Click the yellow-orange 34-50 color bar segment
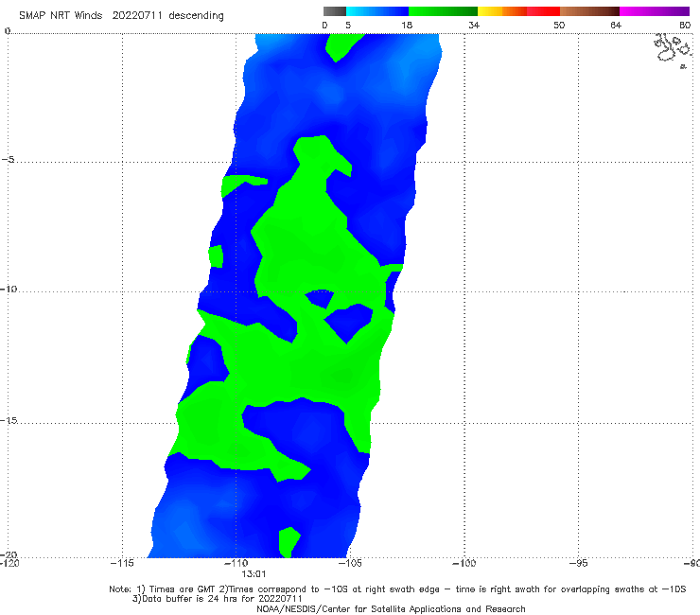Image resolution: width=700 pixels, height=615 pixels. pyautogui.click(x=518, y=11)
